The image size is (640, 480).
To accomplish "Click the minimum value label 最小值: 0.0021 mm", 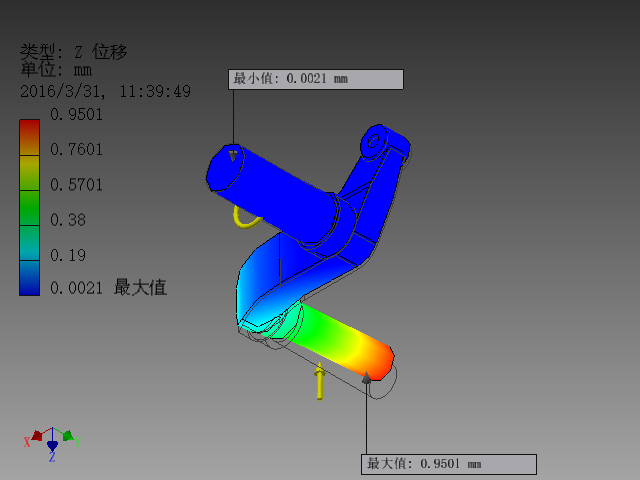I will [316, 79].
